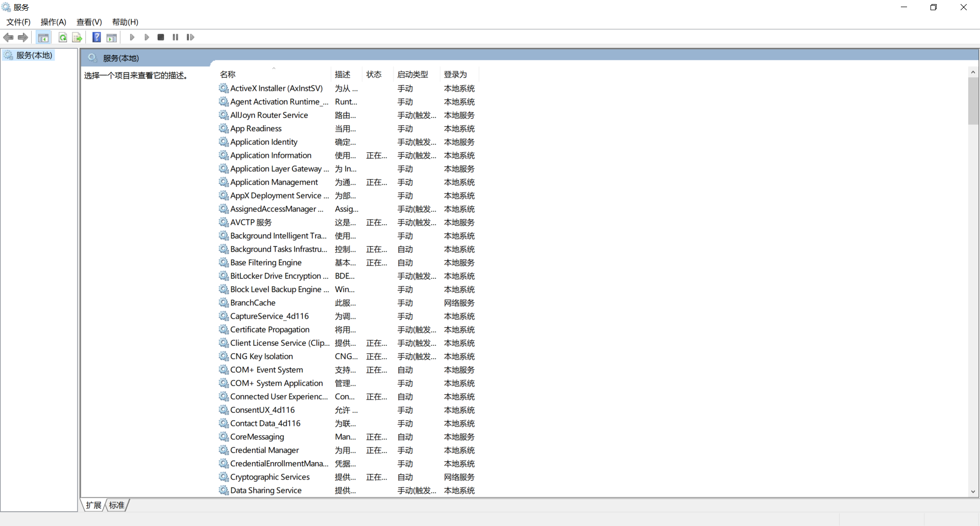Click the gear icon next to AllJoyn Router Service
Image resolution: width=980 pixels, height=526 pixels.
224,115
